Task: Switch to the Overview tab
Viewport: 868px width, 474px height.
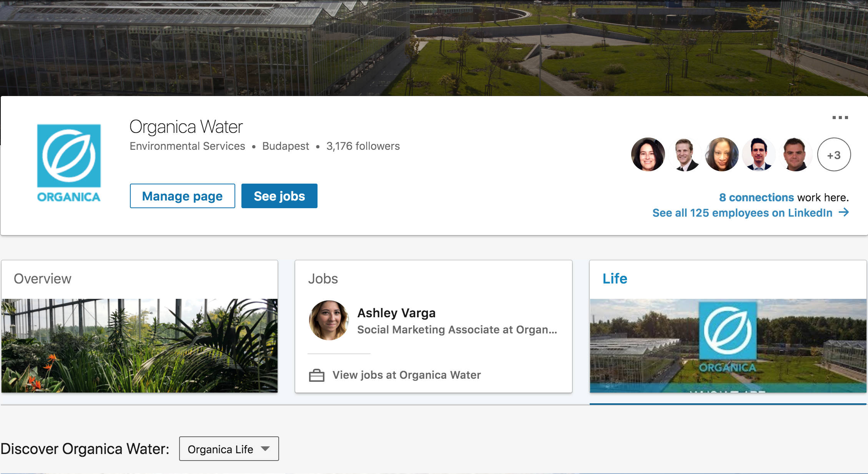Action: coord(140,326)
